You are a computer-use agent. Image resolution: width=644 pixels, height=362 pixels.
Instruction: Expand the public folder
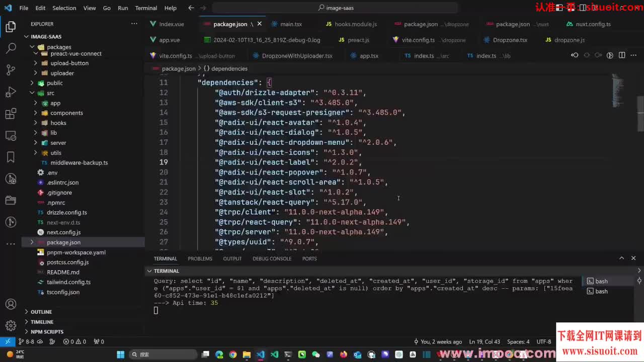click(83, 83)
